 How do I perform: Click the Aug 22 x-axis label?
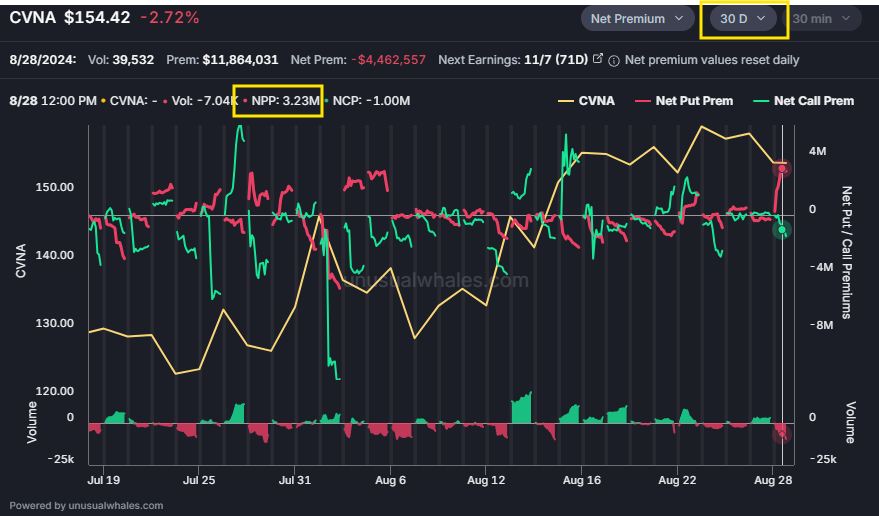tap(677, 481)
